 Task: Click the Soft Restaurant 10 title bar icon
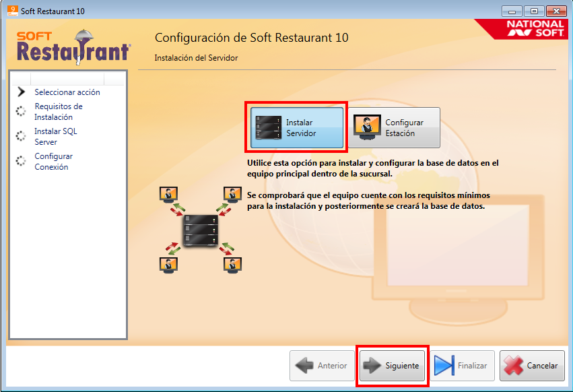click(12, 11)
